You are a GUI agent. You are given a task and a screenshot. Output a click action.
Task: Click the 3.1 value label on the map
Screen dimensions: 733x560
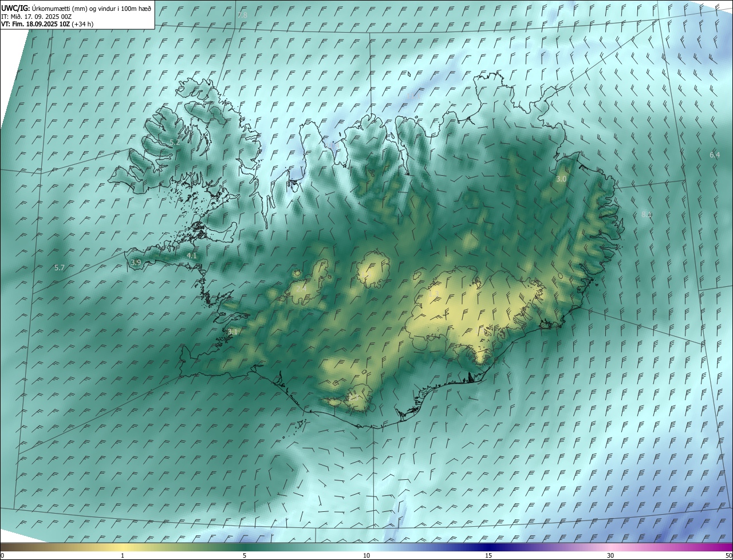tap(232, 332)
